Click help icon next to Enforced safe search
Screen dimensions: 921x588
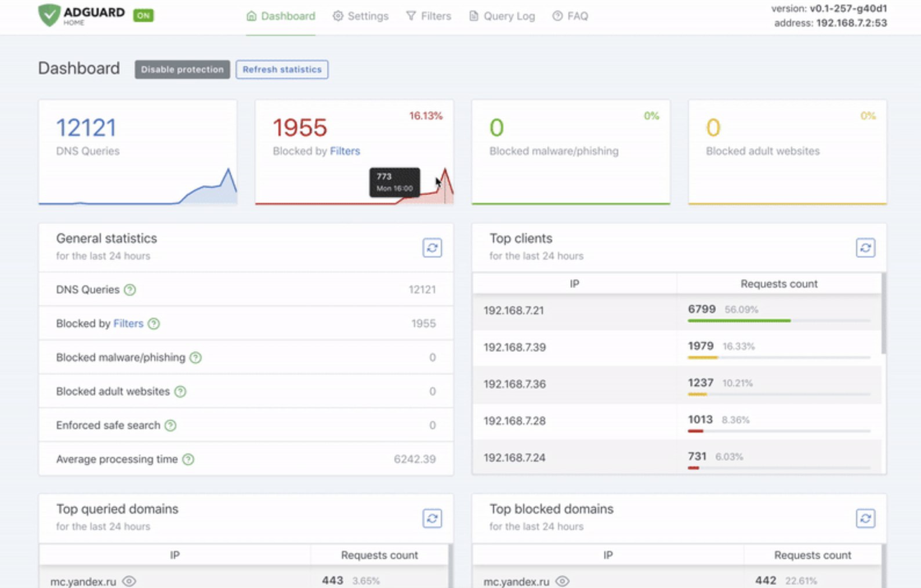[171, 426]
